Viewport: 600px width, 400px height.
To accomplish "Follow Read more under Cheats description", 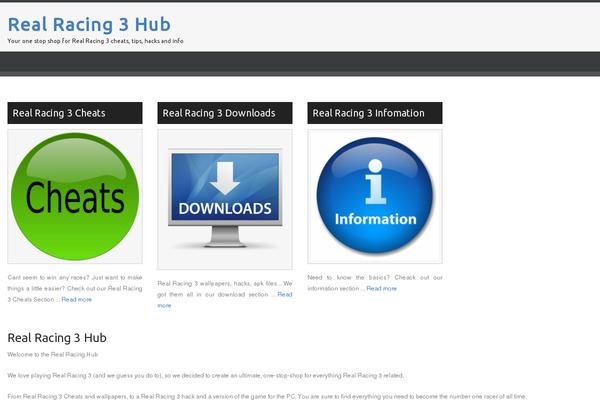I will [x=77, y=299].
